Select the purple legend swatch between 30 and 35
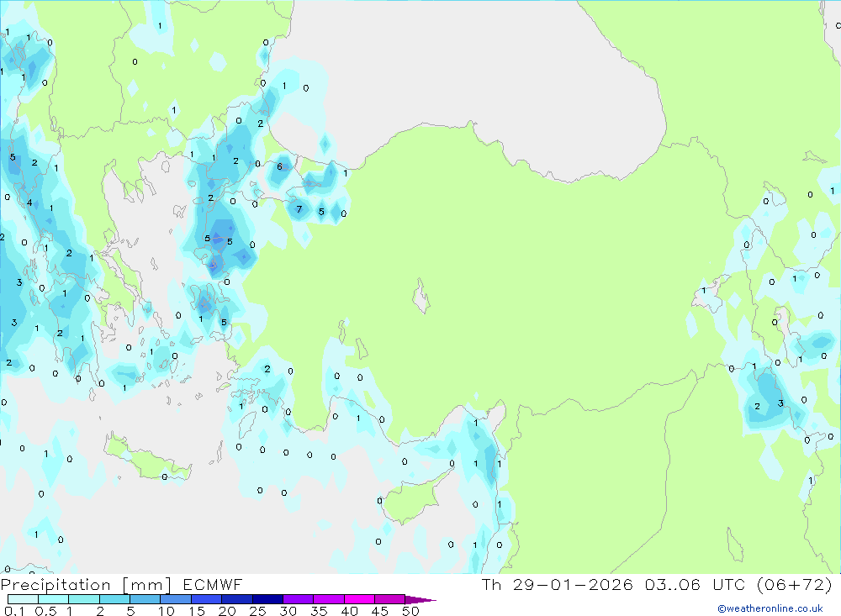Viewport: 841px width, 616px height. coord(299,599)
